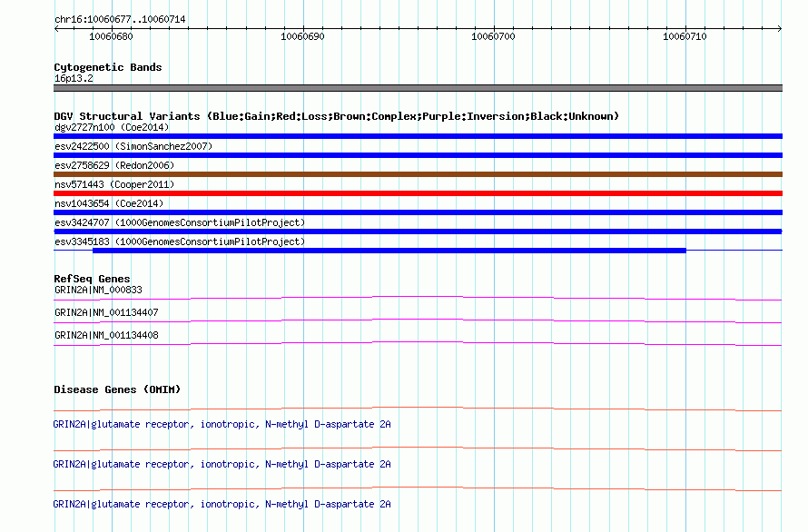Click the magenta line under GRIN2A|NM_000833
Image resolution: width=808 pixels, height=532 pixels.
418,298
